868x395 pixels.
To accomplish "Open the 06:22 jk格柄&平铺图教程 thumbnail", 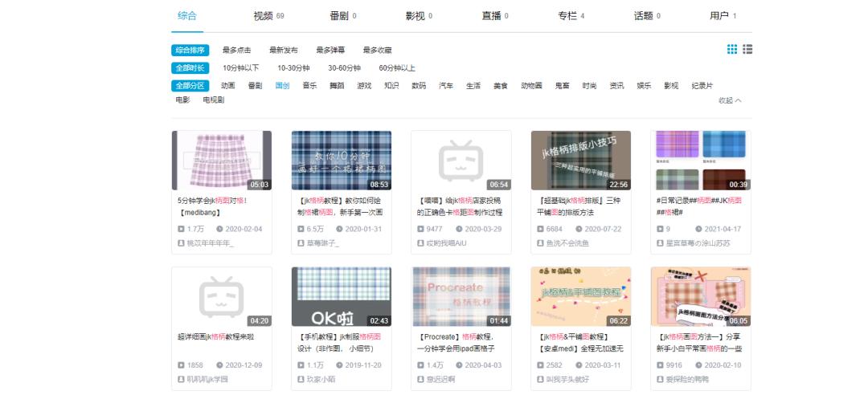I will click(581, 296).
